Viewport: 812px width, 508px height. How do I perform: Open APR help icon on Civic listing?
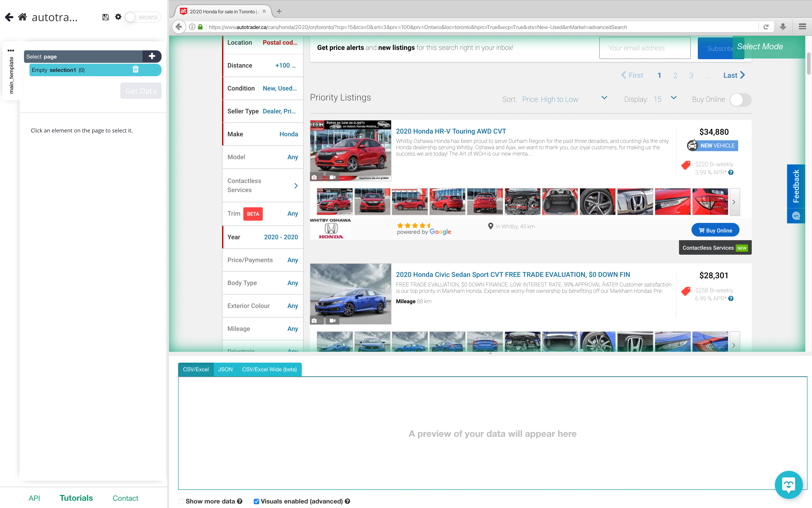[x=731, y=298]
